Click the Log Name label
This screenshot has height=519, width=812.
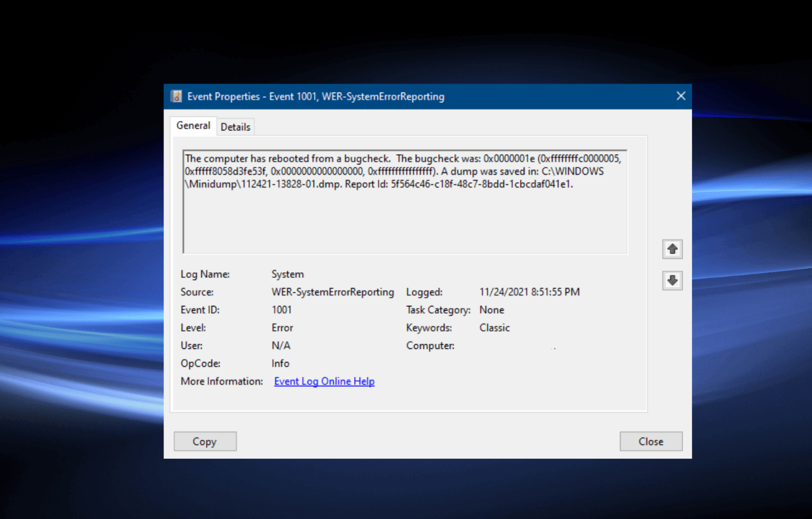point(205,275)
